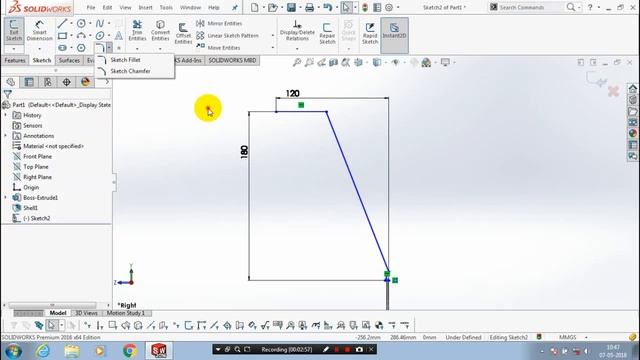Select the Corner Rectangle tool

click(x=62, y=36)
